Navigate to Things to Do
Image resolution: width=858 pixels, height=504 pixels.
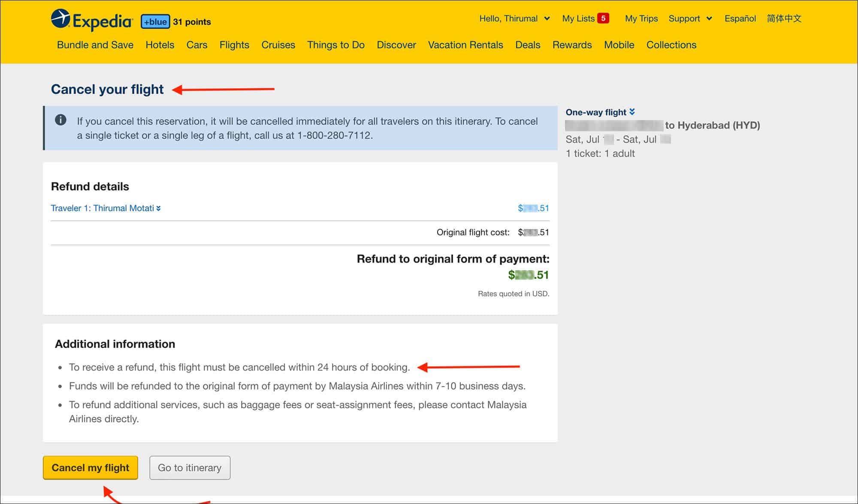[x=336, y=45]
